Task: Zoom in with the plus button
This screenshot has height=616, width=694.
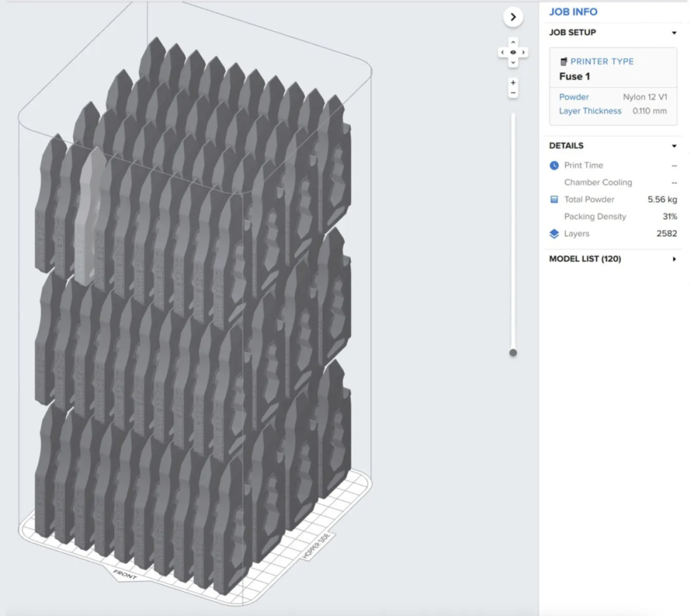Action: tap(513, 83)
